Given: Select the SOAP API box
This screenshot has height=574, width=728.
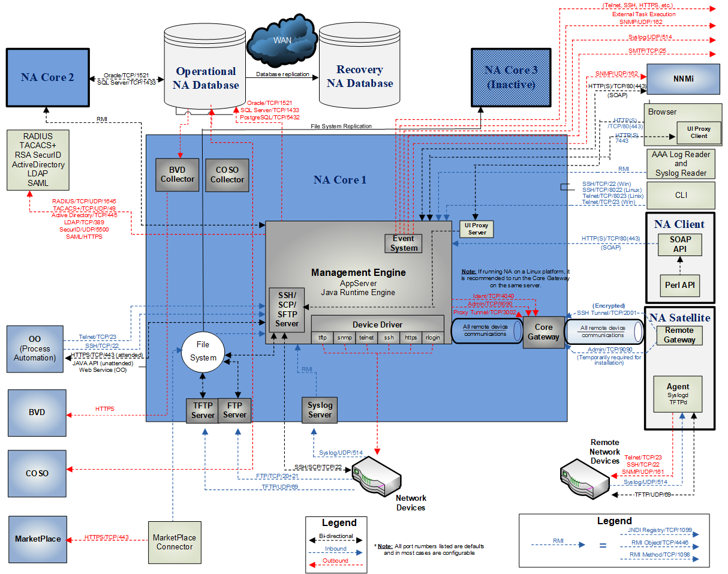Looking at the screenshot, I should tap(681, 245).
